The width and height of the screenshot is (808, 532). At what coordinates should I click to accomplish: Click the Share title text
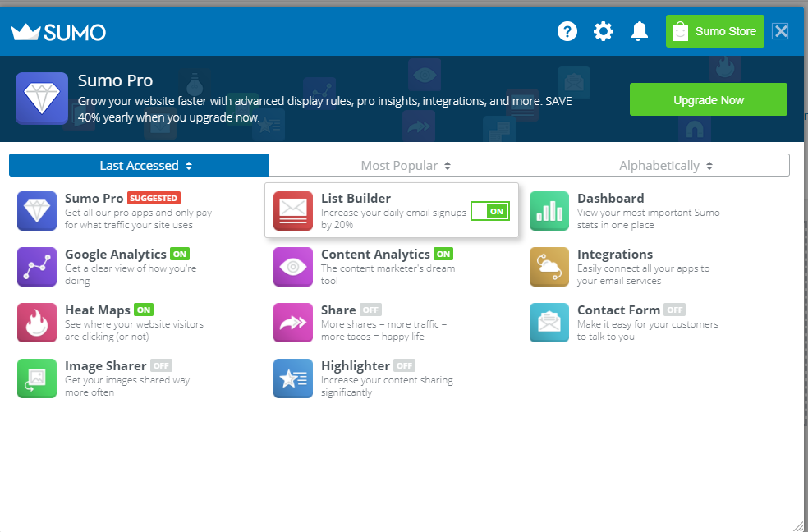tap(338, 310)
